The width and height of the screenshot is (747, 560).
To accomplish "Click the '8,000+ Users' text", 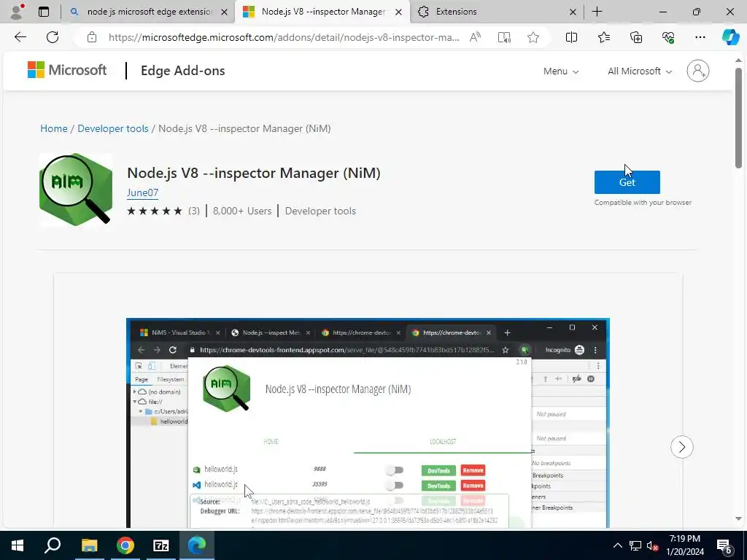I will coord(242,211).
